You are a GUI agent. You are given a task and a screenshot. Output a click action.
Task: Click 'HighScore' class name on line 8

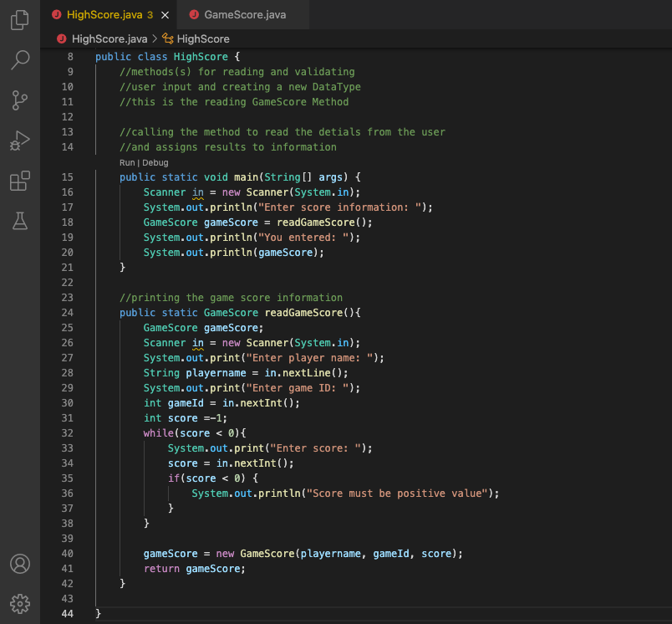pyautogui.click(x=201, y=57)
